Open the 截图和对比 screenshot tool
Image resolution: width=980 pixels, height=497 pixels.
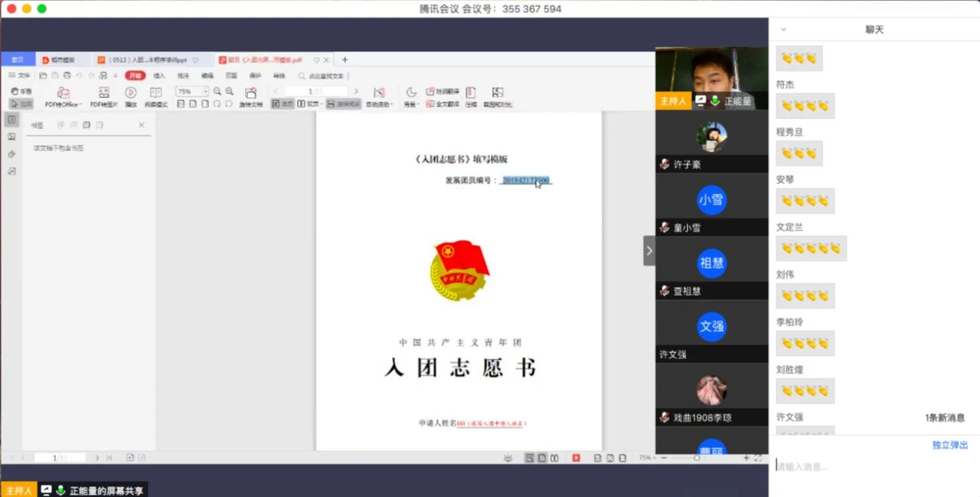tap(498, 97)
